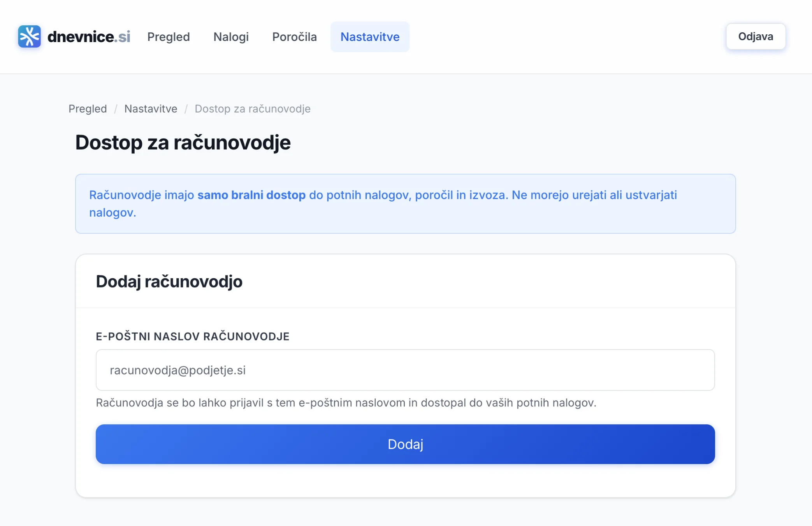This screenshot has height=526, width=812.
Task: Click the Dodaj računovodjo card heading
Action: click(x=169, y=281)
